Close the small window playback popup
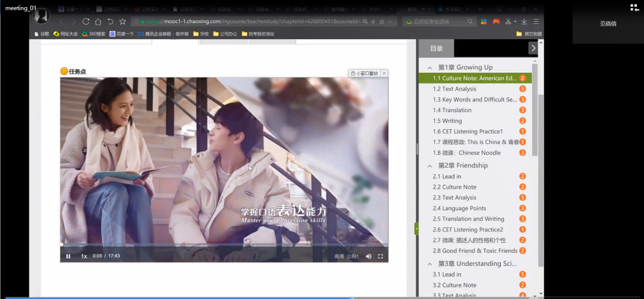The width and height of the screenshot is (644, 299). coord(384,74)
